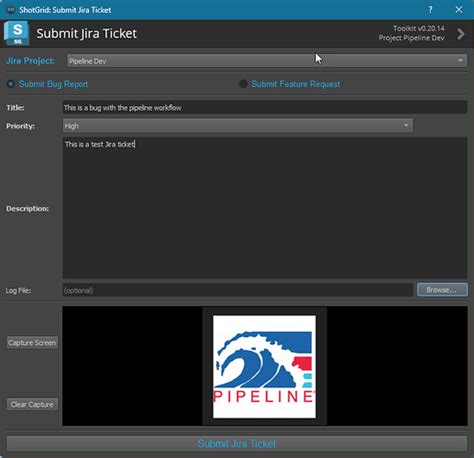Click into the Description text area
Viewport: 474px width, 458px height.
pos(265,208)
